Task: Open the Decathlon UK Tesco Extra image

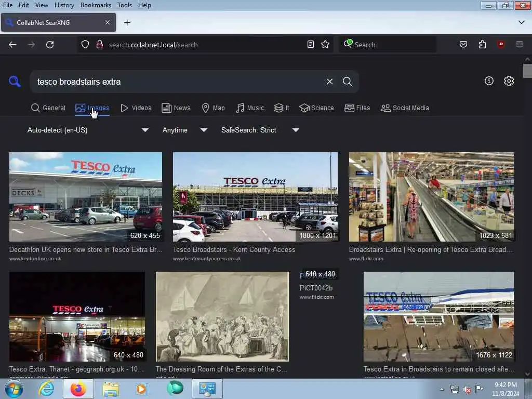Action: pyautogui.click(x=86, y=197)
